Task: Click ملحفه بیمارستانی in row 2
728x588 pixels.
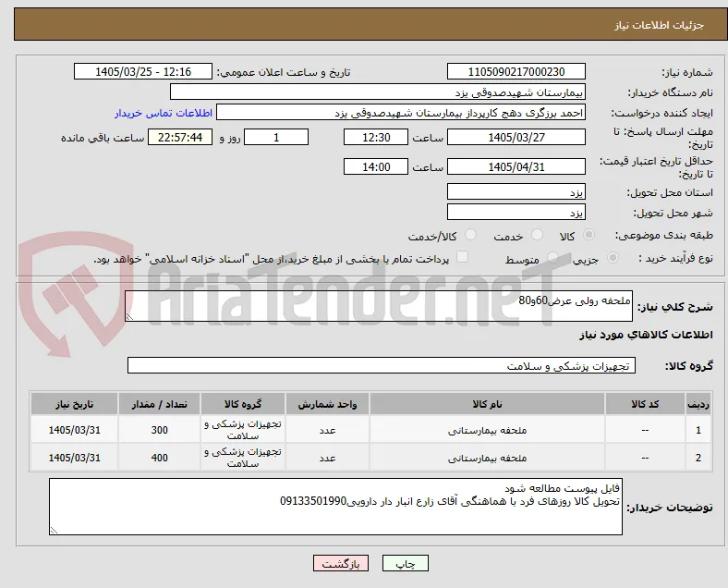Action: pos(487,459)
